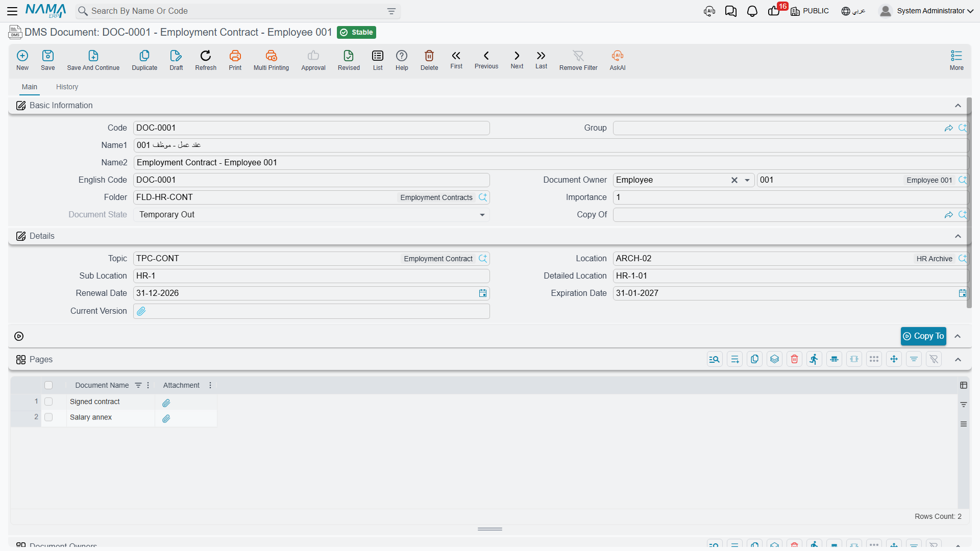Click the Location lookup search icon
The image size is (980, 551).
click(x=963, y=259)
